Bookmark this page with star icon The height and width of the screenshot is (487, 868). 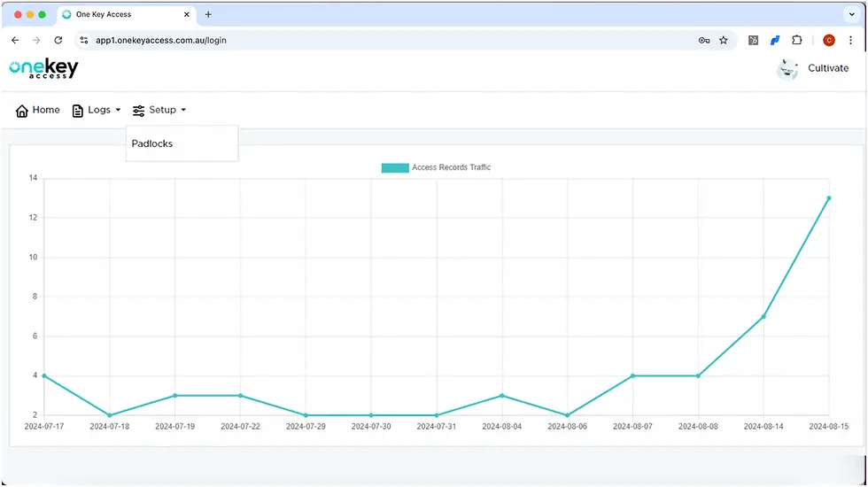tap(724, 41)
